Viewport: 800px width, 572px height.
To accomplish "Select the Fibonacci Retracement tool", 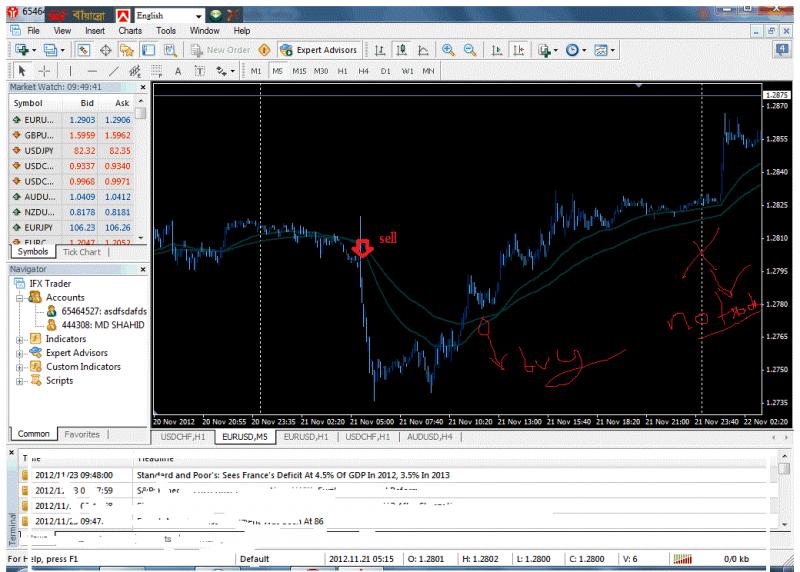I will (157, 71).
